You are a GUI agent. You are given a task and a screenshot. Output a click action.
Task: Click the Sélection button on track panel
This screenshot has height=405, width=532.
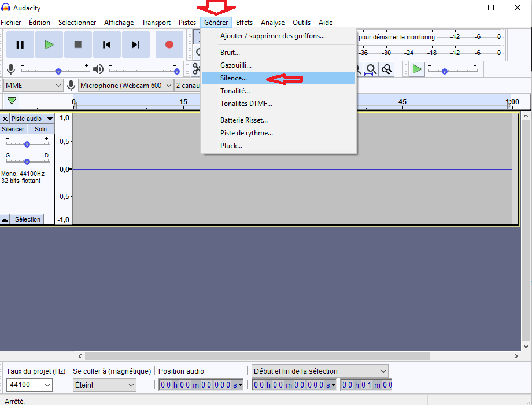point(28,219)
